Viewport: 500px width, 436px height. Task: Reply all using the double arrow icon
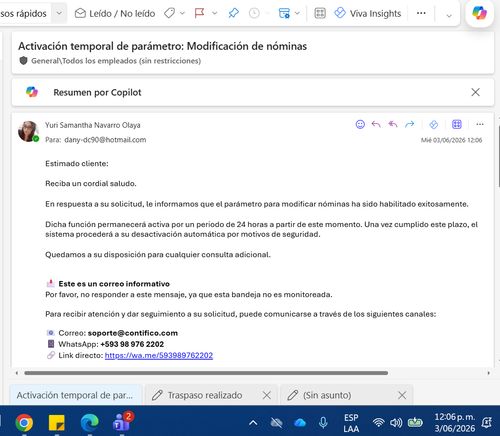tap(393, 124)
